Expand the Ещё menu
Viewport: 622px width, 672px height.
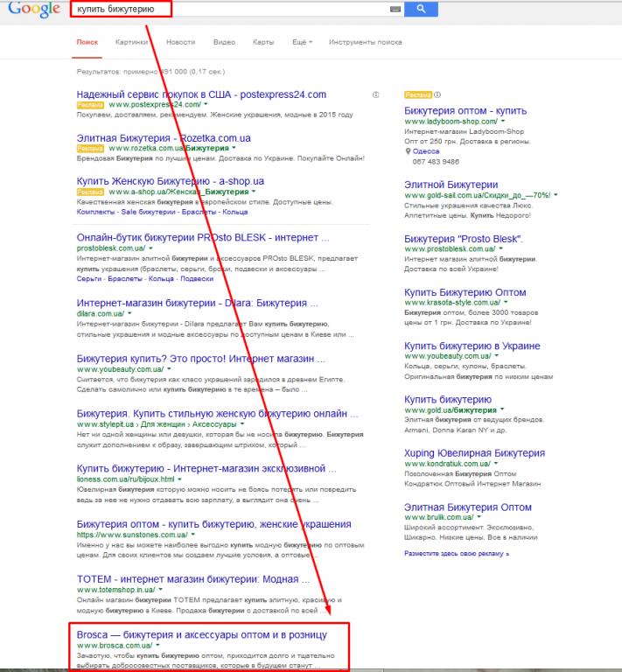click(x=302, y=42)
